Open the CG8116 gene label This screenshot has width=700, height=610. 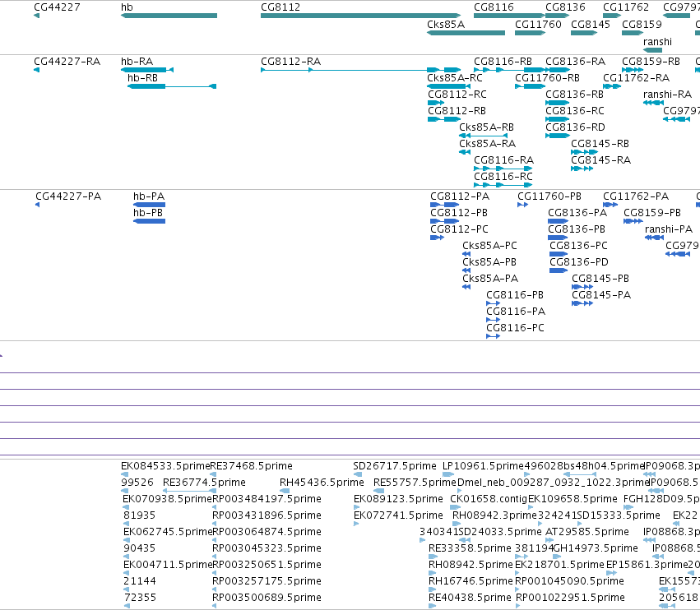coord(494,7)
